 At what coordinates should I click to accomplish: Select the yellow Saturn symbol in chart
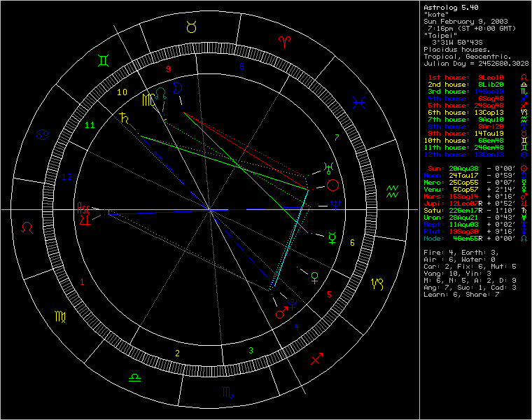click(124, 118)
